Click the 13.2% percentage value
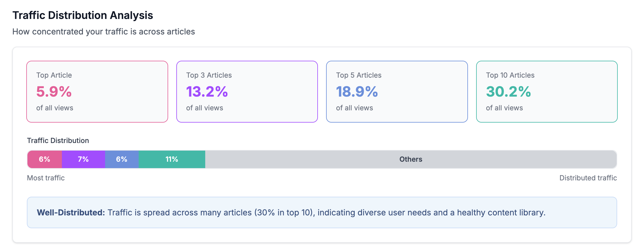This screenshot has width=644, height=251. tap(207, 92)
